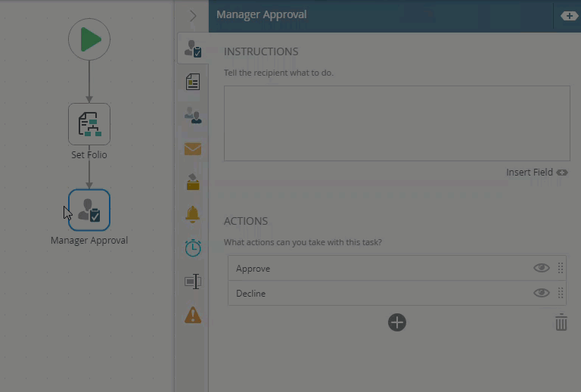Open the Errors warning triangle tab
Viewport: 581px width, 392px height.
coord(193,315)
